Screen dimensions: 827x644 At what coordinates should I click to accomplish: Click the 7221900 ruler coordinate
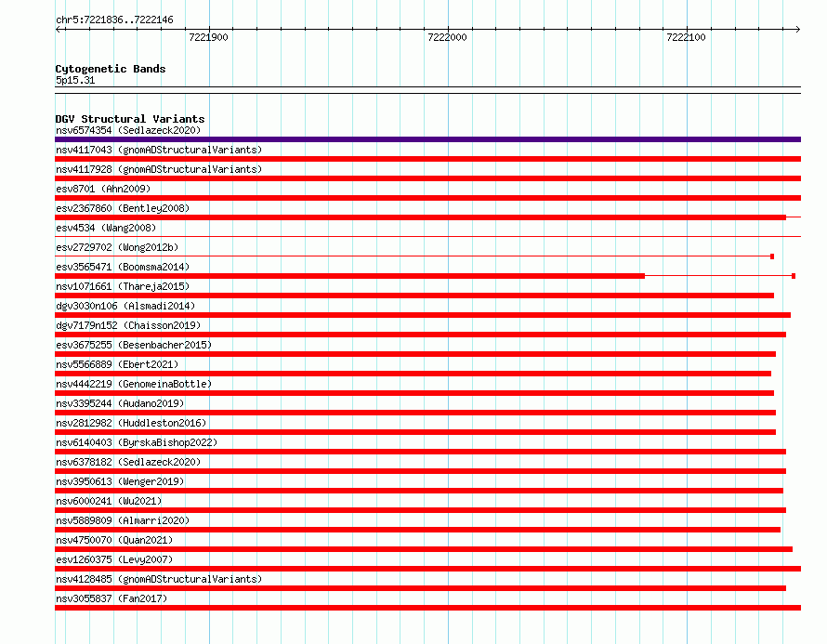pyautogui.click(x=208, y=37)
